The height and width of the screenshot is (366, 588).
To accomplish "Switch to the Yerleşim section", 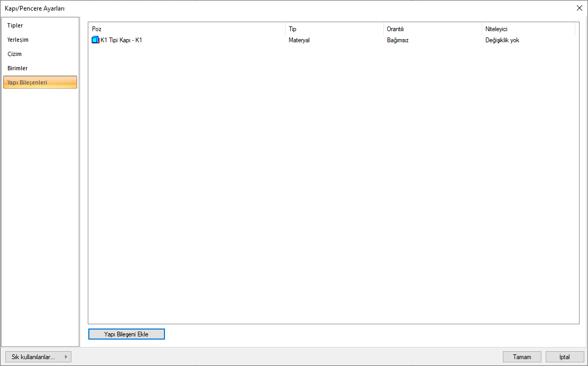I will pos(40,40).
